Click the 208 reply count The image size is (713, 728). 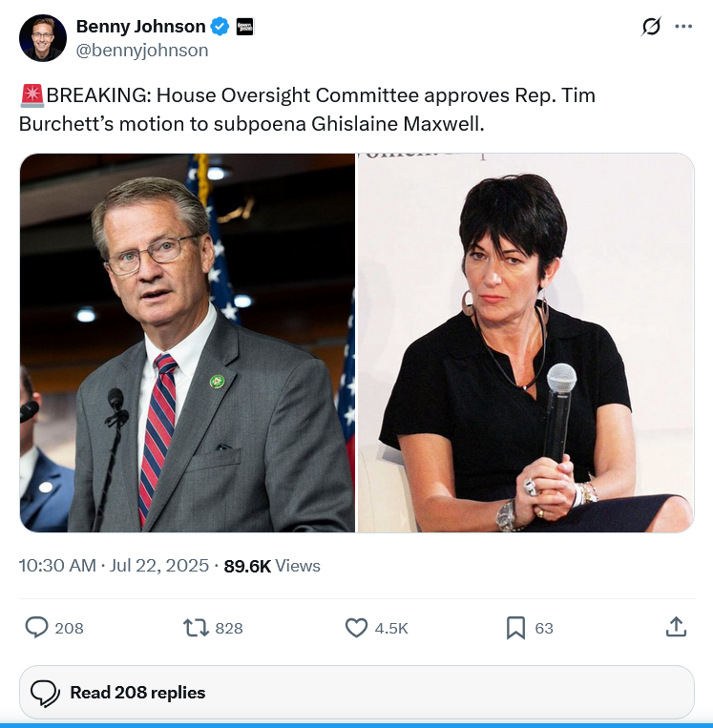pos(70,628)
